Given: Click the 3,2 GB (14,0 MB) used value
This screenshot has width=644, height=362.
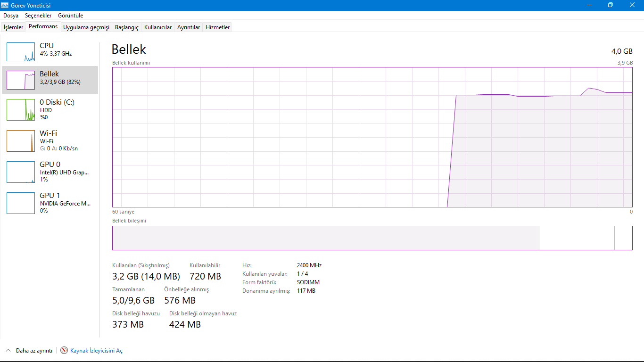Looking at the screenshot, I should (146, 276).
